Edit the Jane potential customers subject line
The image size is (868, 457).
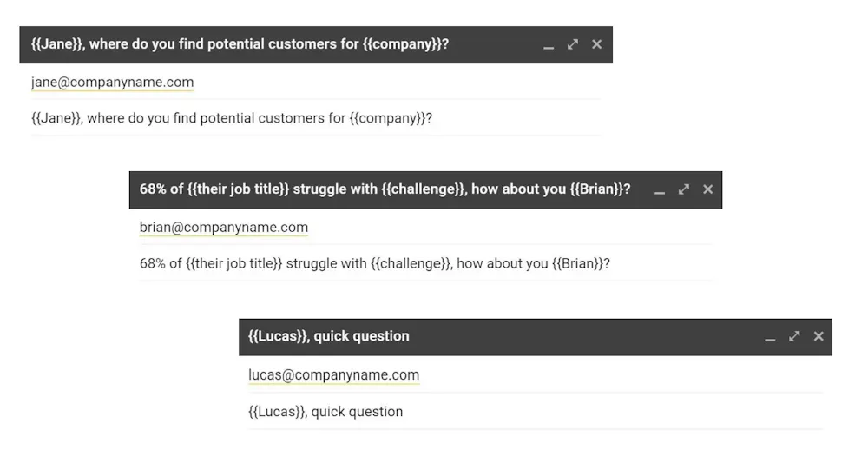pyautogui.click(x=231, y=118)
